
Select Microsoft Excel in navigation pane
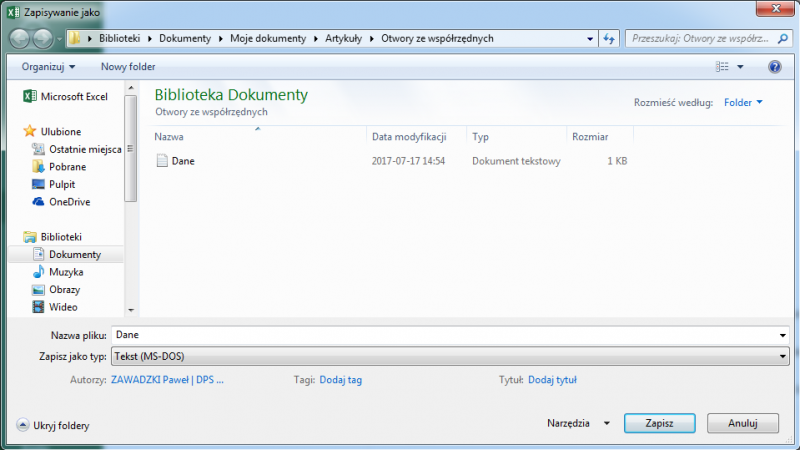pyautogui.click(x=73, y=97)
